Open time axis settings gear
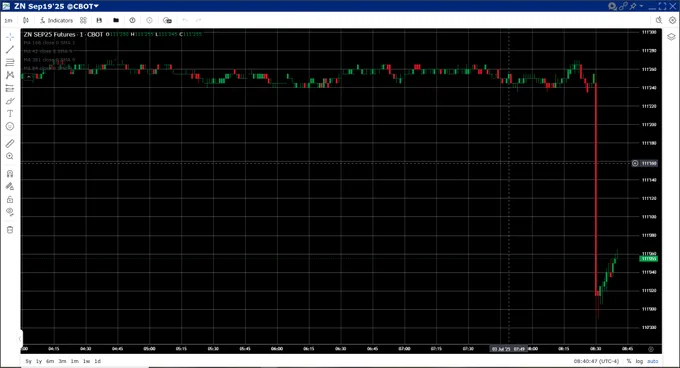The image size is (680, 368). [651, 349]
